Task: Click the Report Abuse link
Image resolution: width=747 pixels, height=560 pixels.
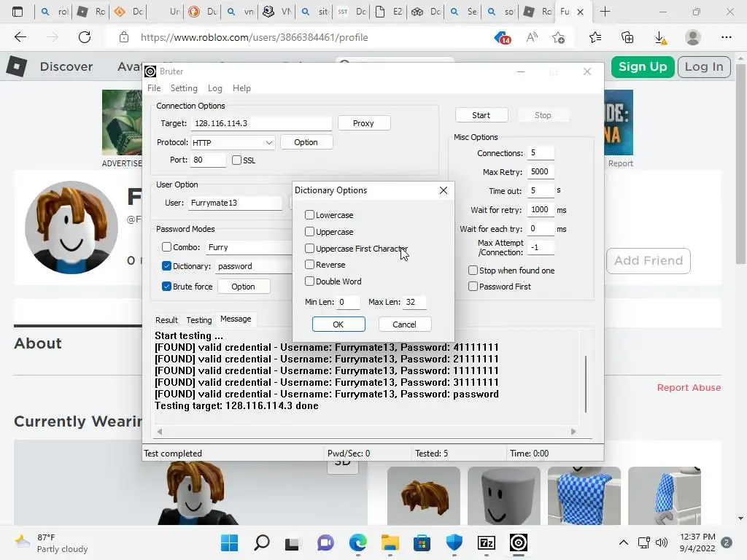Action: click(x=689, y=388)
